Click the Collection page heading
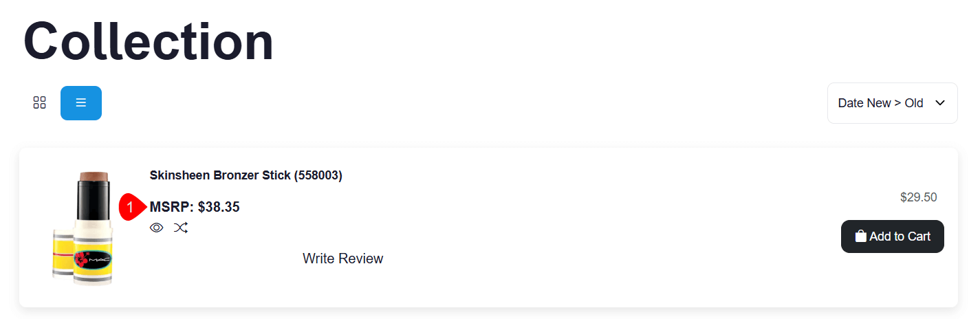The height and width of the screenshot is (319, 980). point(149,41)
